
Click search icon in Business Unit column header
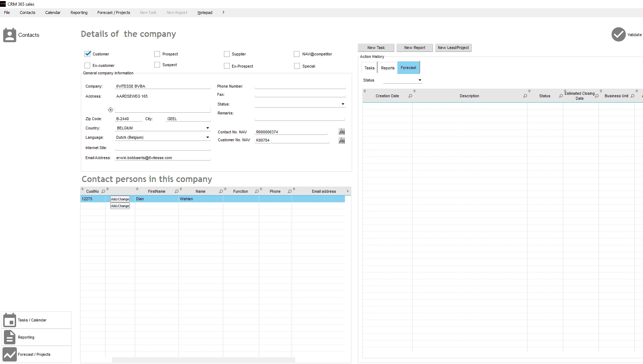pyautogui.click(x=632, y=96)
